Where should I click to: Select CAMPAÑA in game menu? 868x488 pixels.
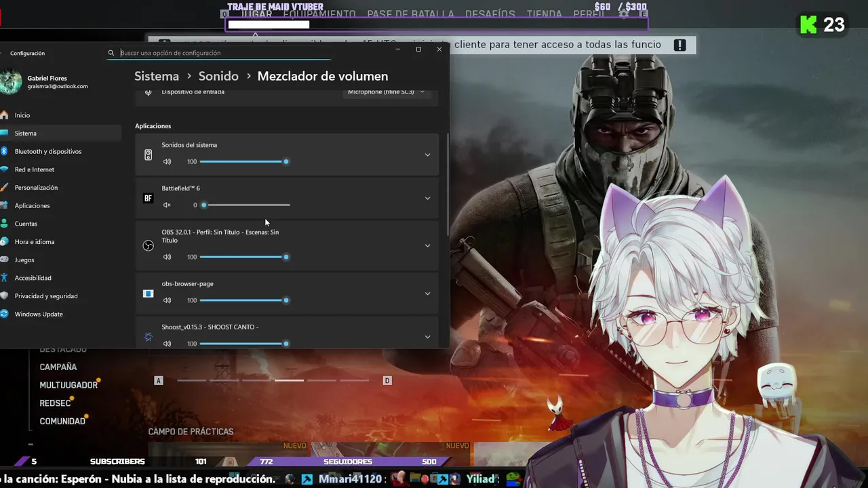coord(58,367)
